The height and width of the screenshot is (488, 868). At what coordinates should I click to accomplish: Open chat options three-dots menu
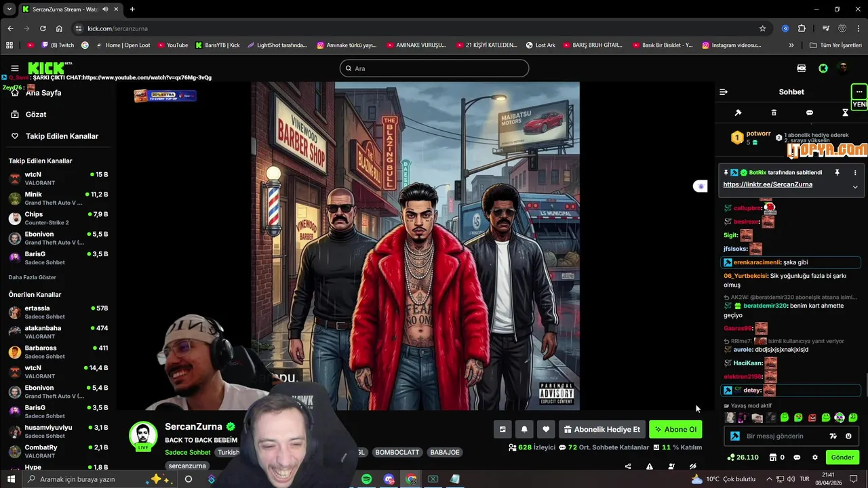(x=859, y=91)
